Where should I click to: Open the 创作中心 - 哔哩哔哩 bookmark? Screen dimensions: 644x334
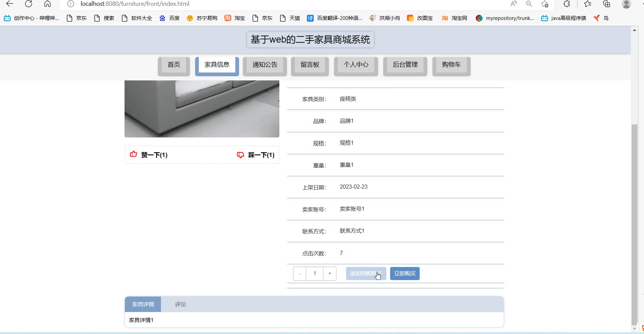(x=31, y=18)
